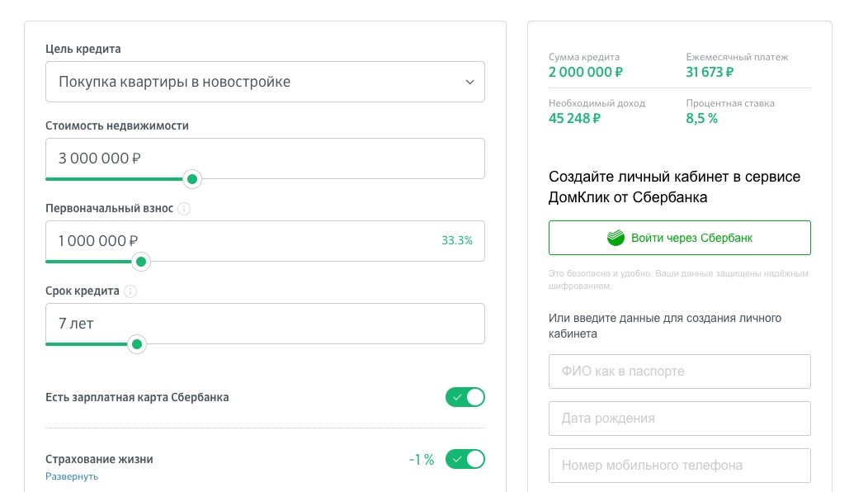Click the ФИО как в паспорте field
The width and height of the screenshot is (868, 492).
point(679,371)
